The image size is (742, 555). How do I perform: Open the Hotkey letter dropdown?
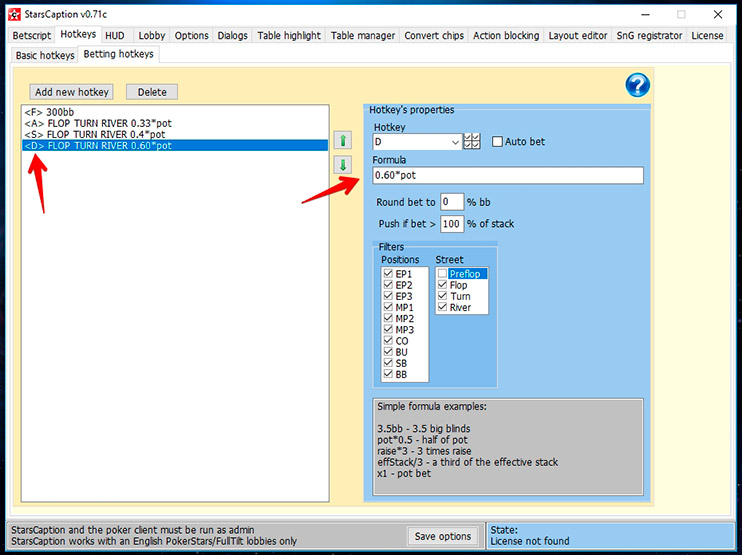click(456, 142)
